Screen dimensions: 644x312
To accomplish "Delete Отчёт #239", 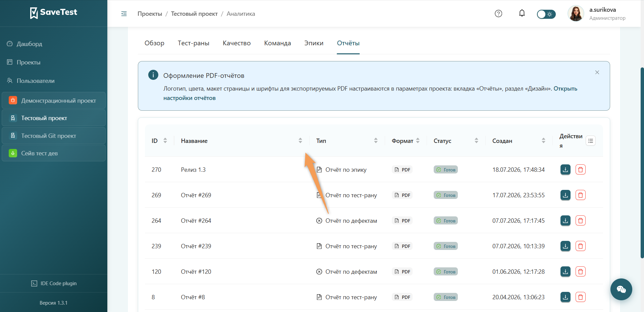I will (x=581, y=246).
